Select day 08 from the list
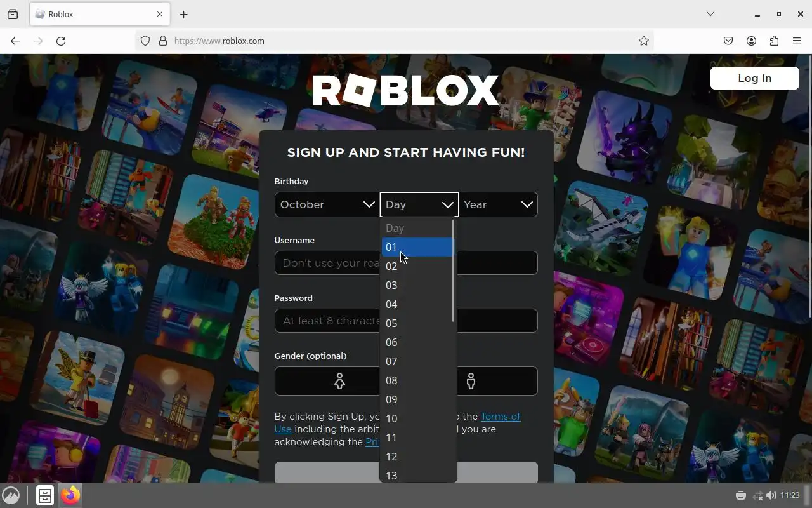Viewport: 812px width, 508px height. pyautogui.click(x=417, y=380)
